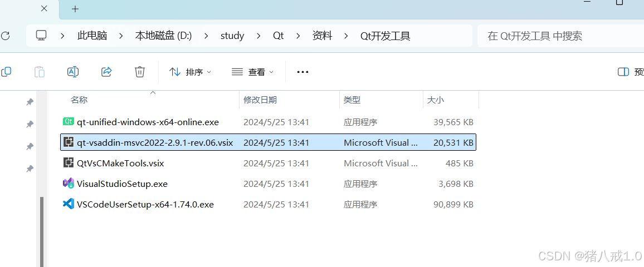Click the VisualStudioSetup.exe purple icon
The height and width of the screenshot is (267, 644).
(x=68, y=184)
